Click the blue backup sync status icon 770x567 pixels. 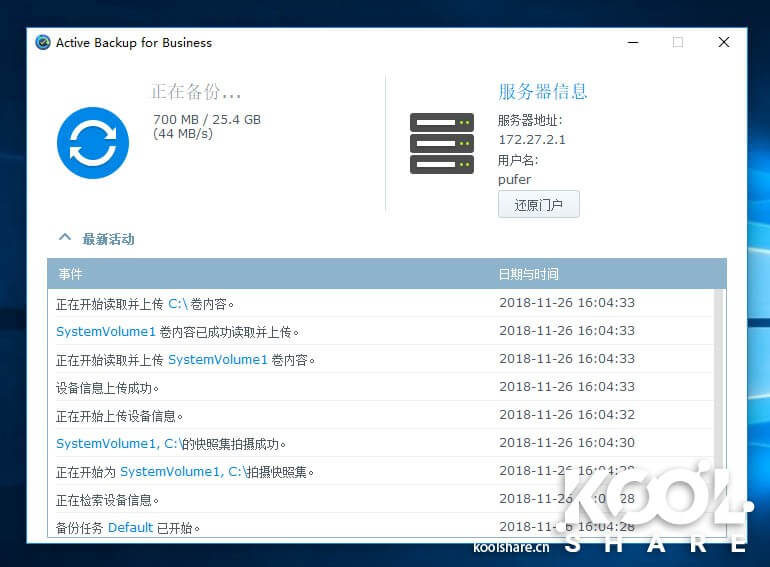pyautogui.click(x=93, y=143)
